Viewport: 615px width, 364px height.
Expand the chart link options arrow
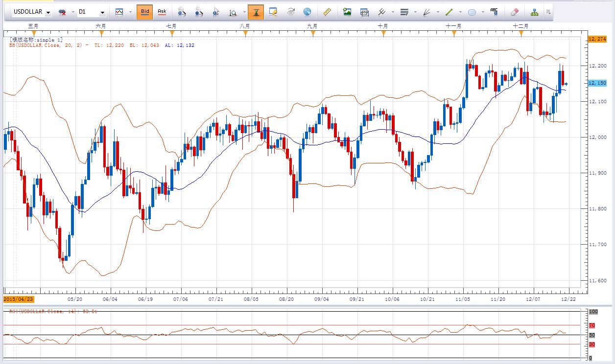tap(73, 12)
